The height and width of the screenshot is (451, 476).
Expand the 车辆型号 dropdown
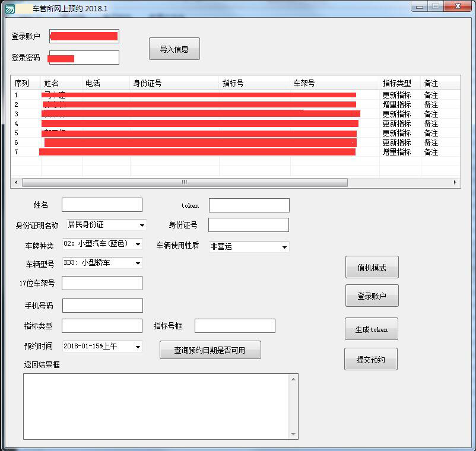[x=138, y=263]
